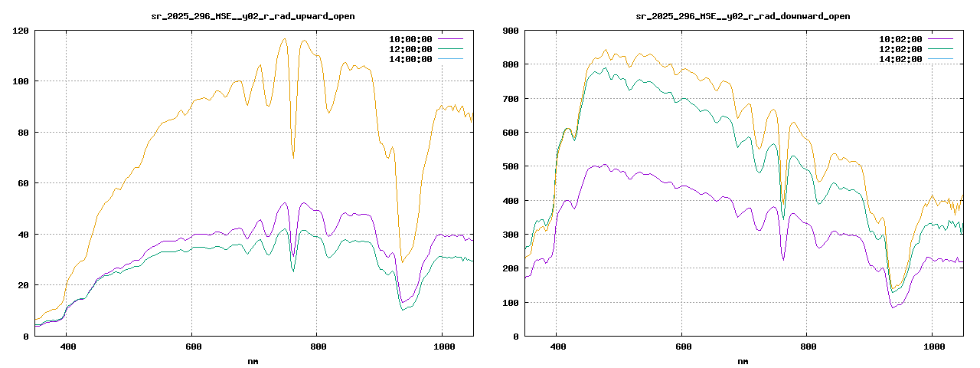Click the downward_open chart title on the right

[743, 15]
